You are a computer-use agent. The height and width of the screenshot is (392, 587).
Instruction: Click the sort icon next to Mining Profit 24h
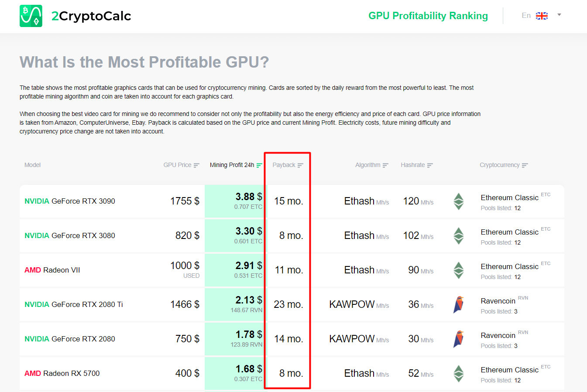pyautogui.click(x=259, y=165)
